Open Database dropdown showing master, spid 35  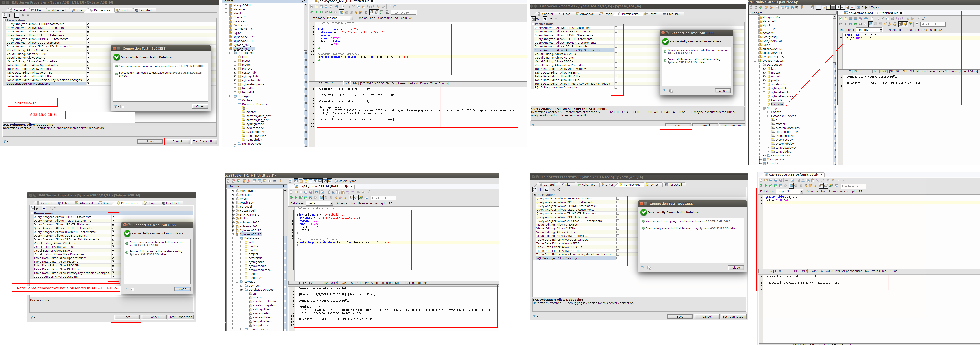pos(352,18)
